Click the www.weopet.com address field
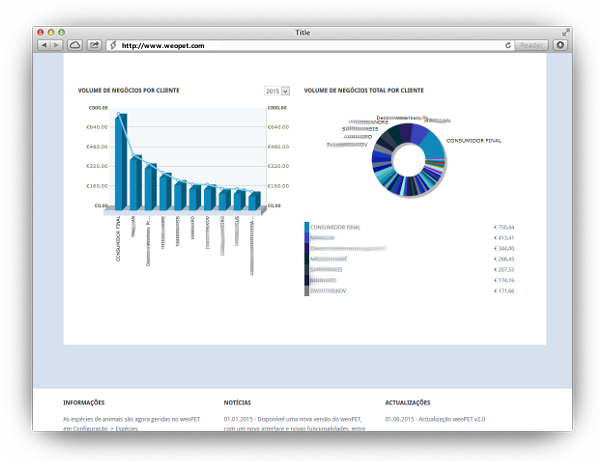 (x=300, y=45)
